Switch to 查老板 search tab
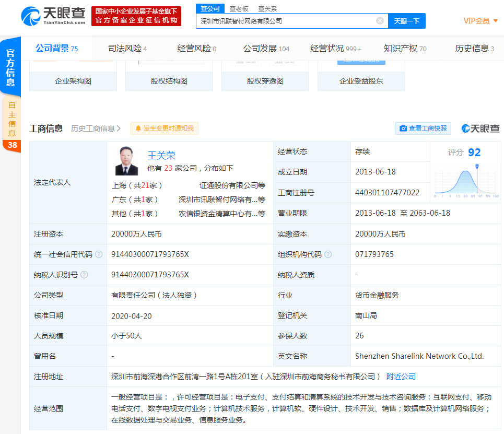This screenshot has width=504, height=434. (x=239, y=9)
